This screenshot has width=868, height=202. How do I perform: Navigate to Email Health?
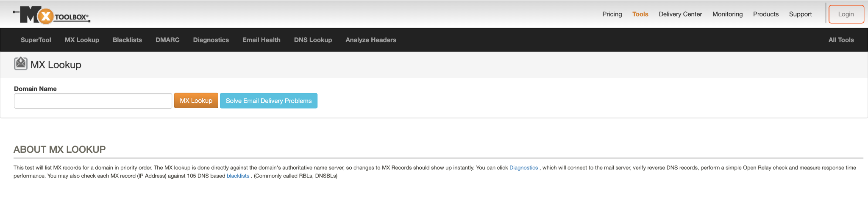262,40
